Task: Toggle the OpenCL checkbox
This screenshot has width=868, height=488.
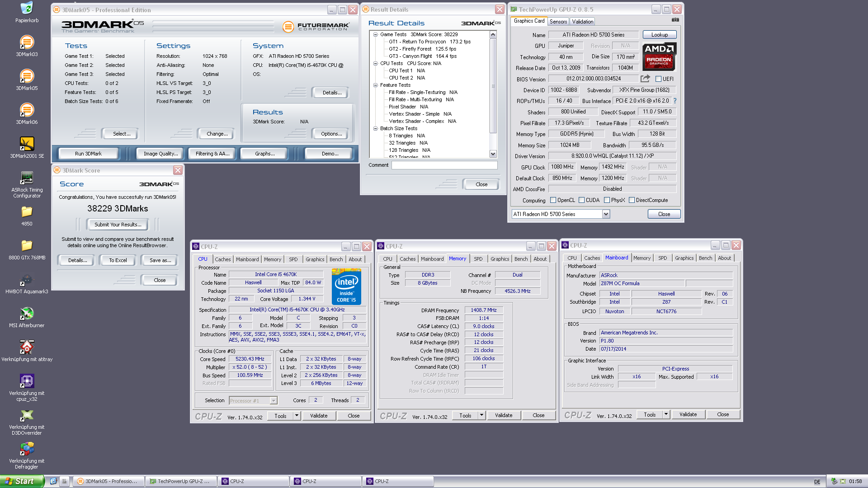Action: 553,200
